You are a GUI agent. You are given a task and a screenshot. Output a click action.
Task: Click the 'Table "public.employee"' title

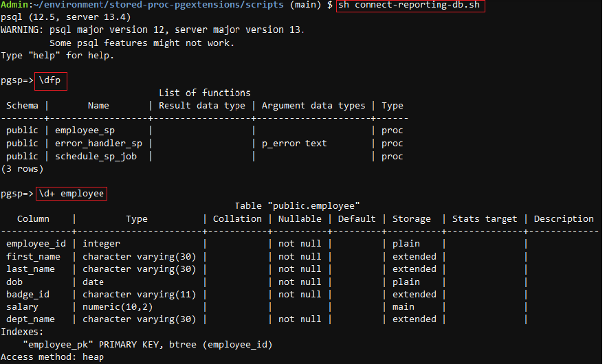(297, 206)
